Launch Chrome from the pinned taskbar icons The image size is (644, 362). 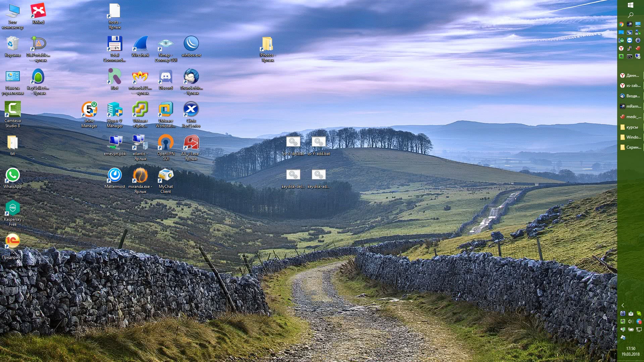coord(622,24)
